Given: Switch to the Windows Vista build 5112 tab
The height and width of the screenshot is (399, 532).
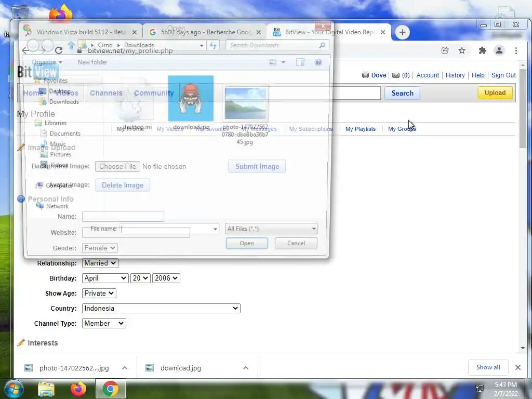Looking at the screenshot, I should coord(81,32).
